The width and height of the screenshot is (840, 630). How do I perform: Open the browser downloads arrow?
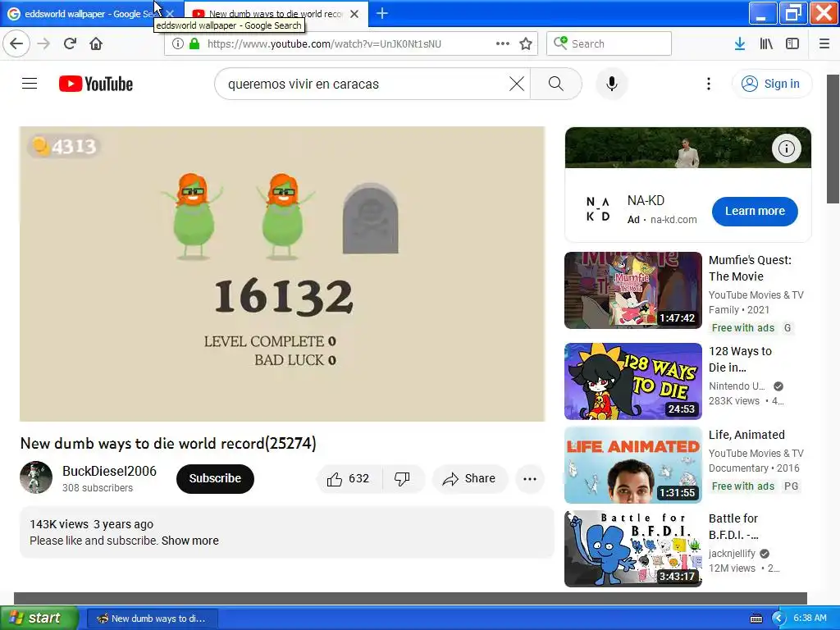(739, 43)
